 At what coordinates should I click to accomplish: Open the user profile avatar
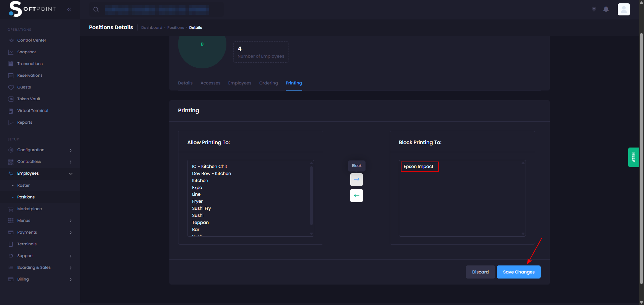pos(624,9)
